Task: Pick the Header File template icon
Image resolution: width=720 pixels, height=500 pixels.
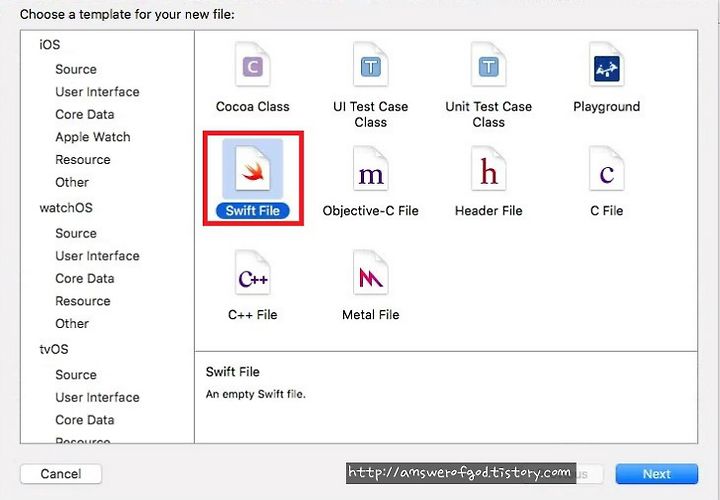Action: click(489, 169)
